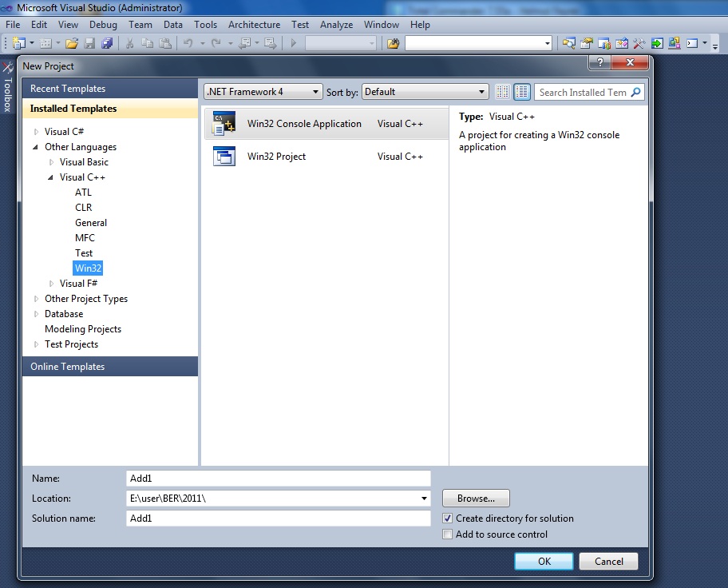Open the Help menu
Viewport: 728px width, 588px height.
pos(420,25)
